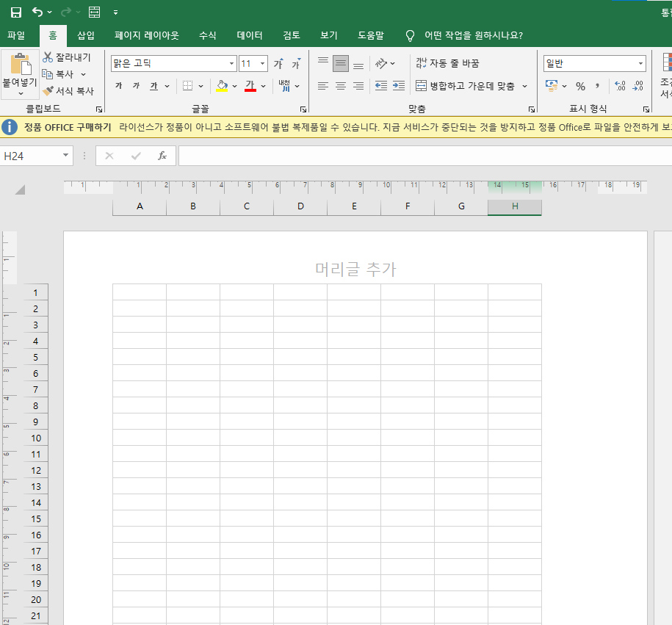Switch to the 삽입 tab

coord(86,35)
